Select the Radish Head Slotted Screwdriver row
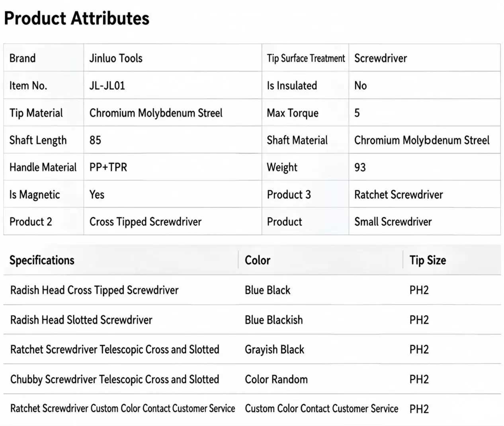 (252, 320)
